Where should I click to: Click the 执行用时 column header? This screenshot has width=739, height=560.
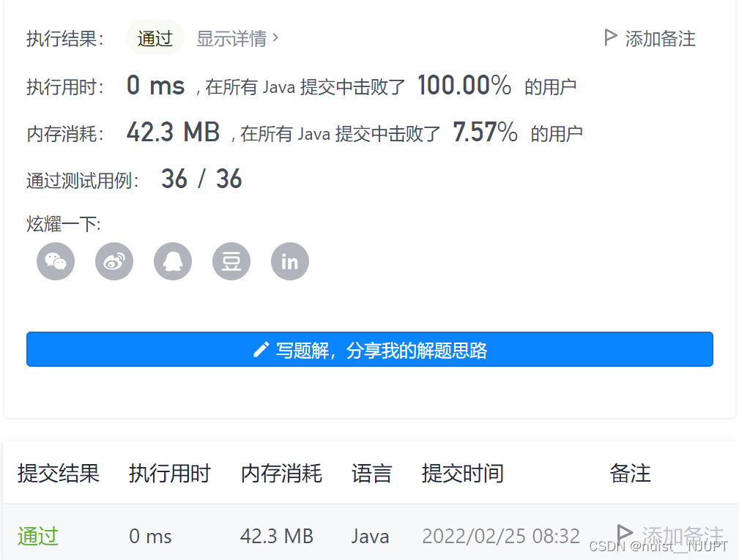tap(170, 474)
